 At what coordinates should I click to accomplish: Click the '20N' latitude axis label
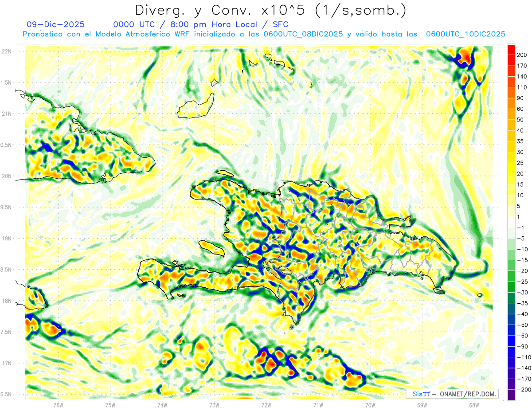7,176
